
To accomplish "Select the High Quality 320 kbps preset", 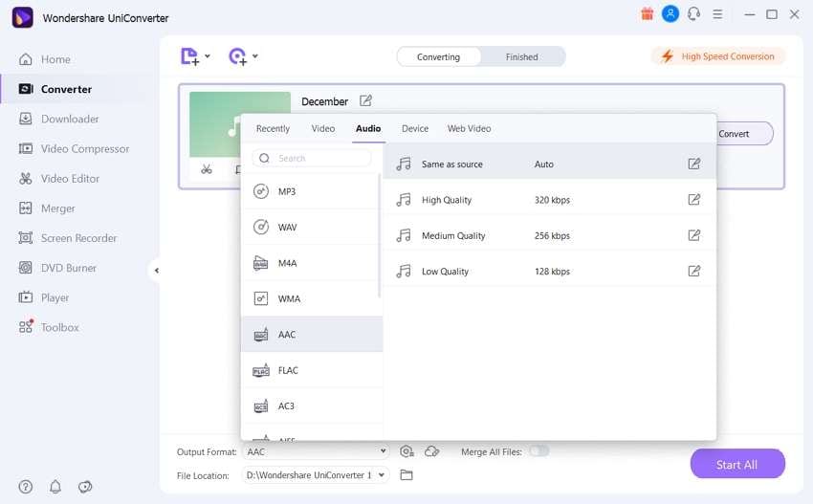I will [550, 200].
